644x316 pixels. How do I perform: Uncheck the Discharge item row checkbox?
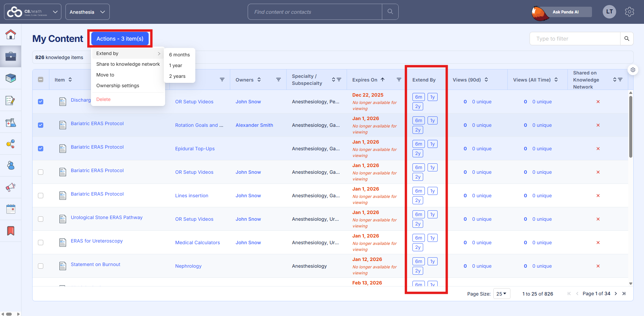pyautogui.click(x=41, y=102)
